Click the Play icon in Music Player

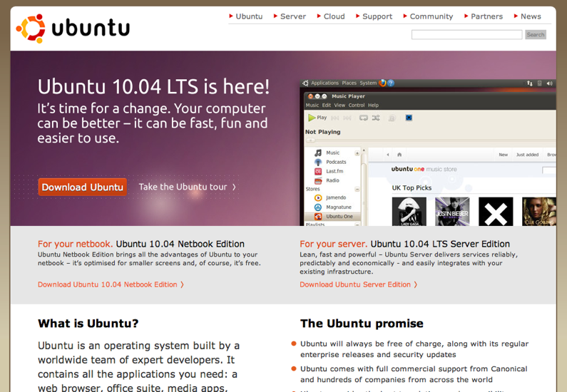click(312, 118)
